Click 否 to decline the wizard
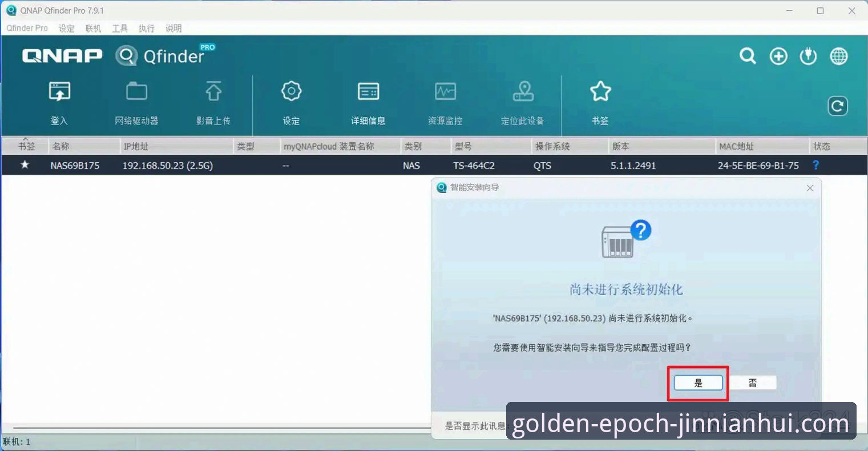Screen dimensions: 868x451 [x=752, y=383]
